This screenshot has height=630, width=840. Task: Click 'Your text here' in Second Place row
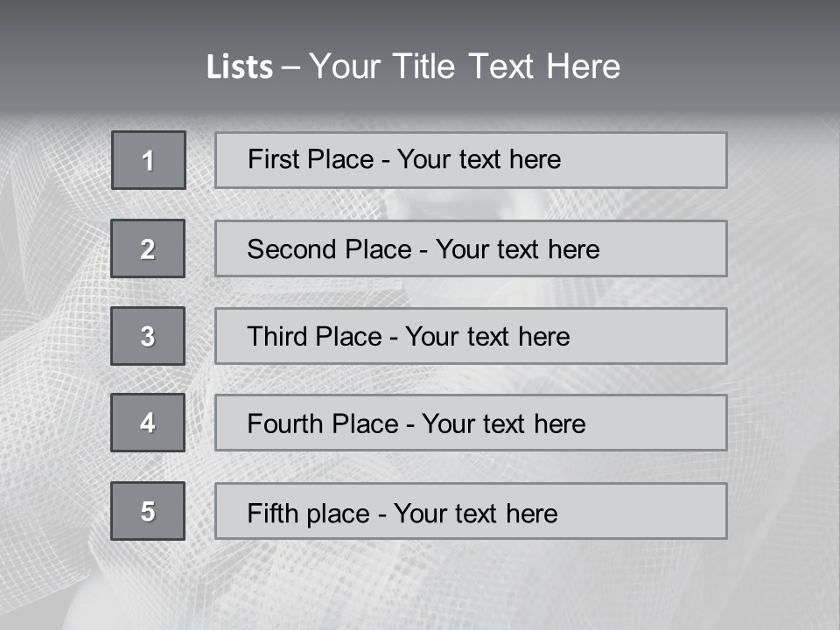tap(517, 249)
